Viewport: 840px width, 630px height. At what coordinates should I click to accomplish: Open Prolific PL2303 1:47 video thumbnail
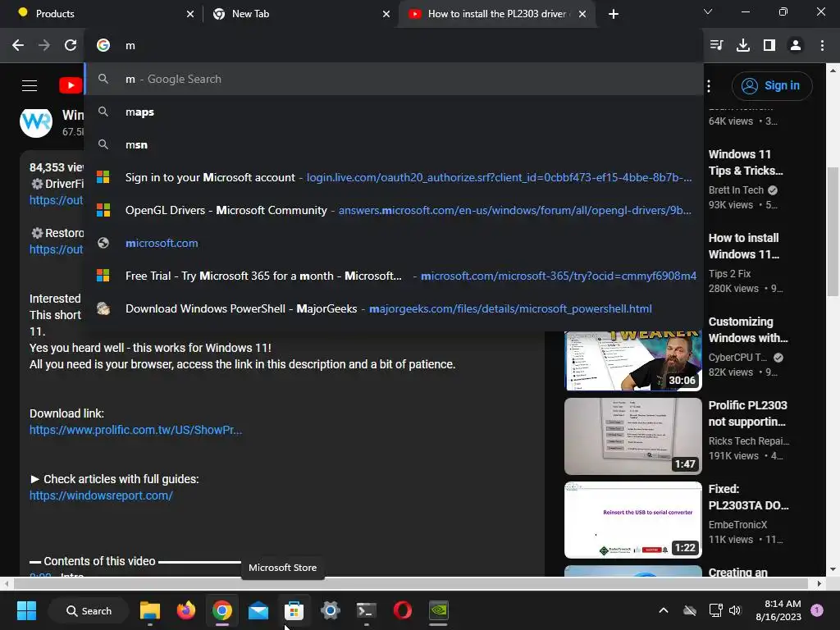click(x=633, y=436)
